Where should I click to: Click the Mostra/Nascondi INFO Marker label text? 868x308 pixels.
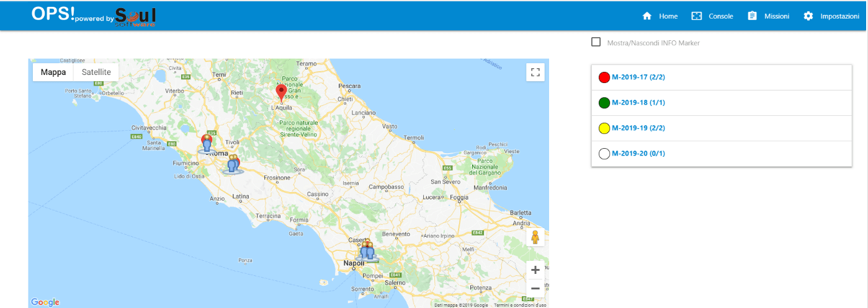[653, 43]
